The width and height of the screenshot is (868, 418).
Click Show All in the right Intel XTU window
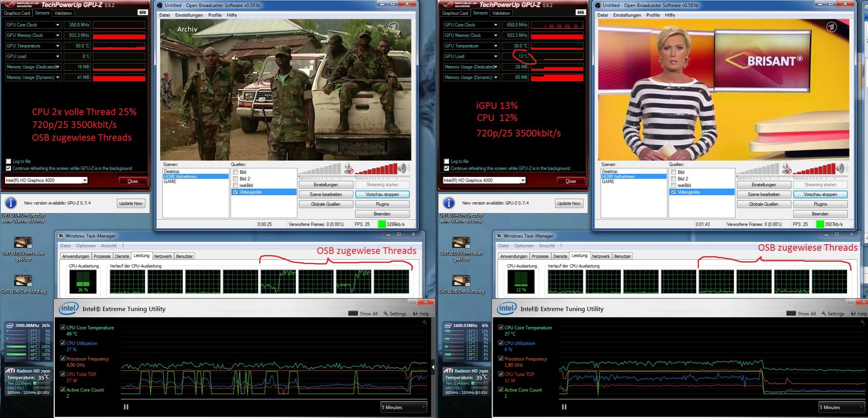point(801,313)
